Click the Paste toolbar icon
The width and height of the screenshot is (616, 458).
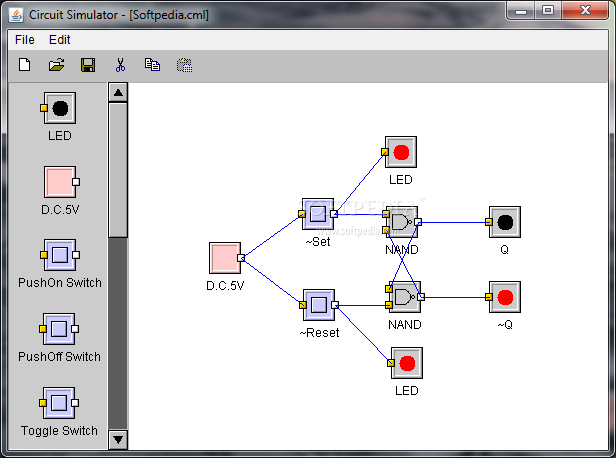184,65
